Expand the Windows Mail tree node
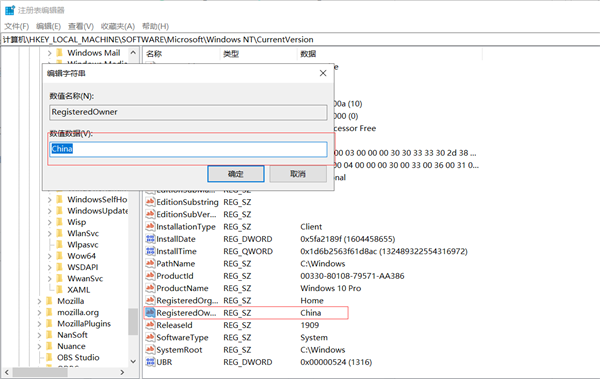 pyautogui.click(x=49, y=53)
